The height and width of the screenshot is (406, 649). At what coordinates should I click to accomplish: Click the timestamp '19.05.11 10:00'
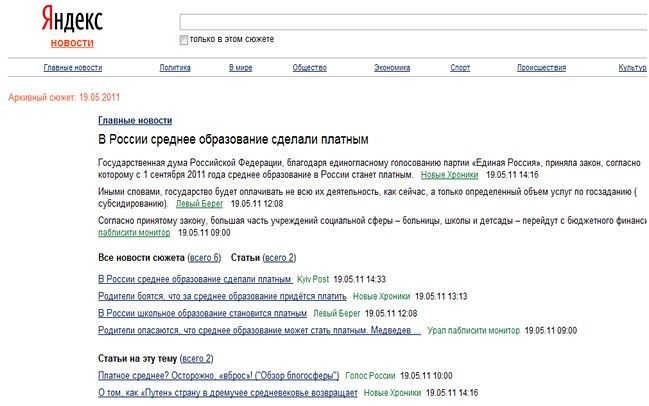click(x=426, y=376)
